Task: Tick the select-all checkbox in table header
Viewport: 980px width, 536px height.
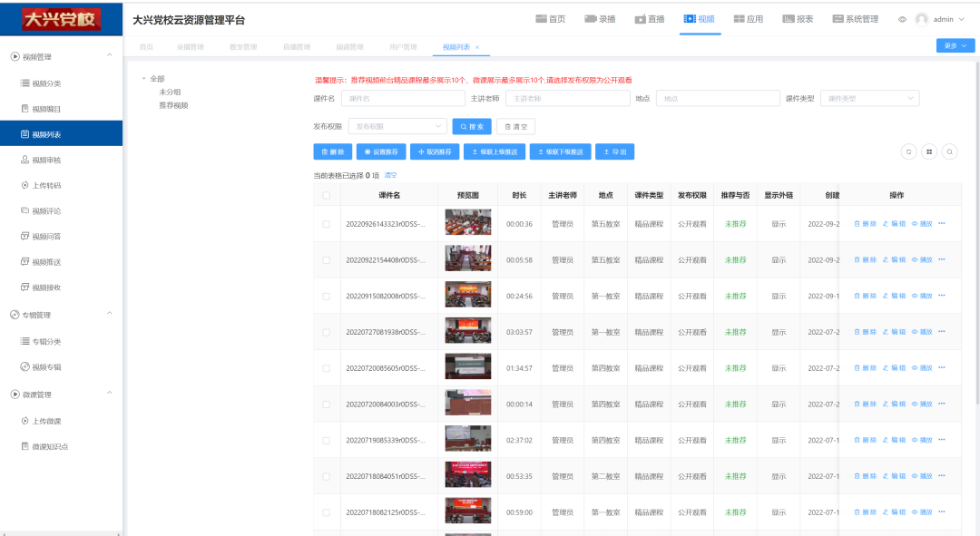Action: (326, 195)
